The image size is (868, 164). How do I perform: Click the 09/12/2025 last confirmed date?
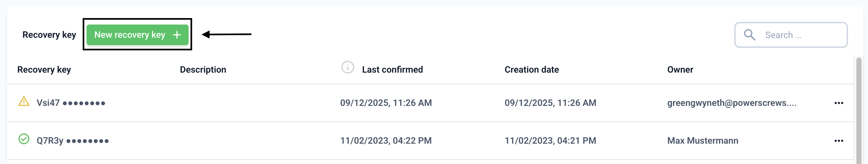point(386,103)
